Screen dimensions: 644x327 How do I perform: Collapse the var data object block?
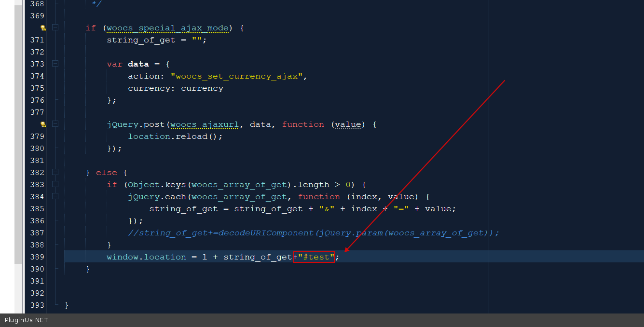(55, 64)
